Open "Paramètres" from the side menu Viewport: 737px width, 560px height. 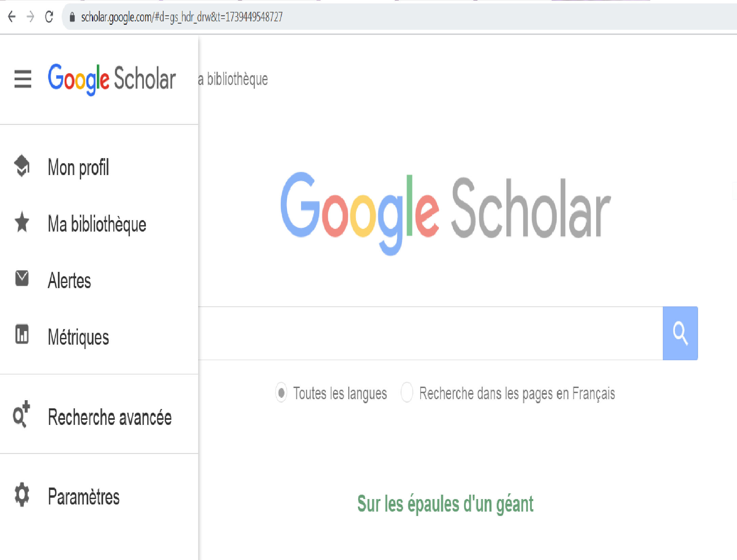[x=84, y=497]
